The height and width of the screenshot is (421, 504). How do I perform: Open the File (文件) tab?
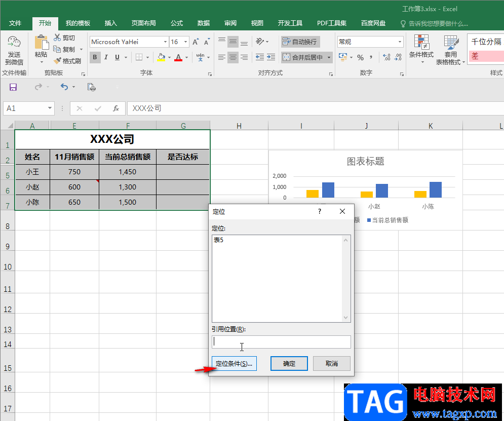point(15,23)
